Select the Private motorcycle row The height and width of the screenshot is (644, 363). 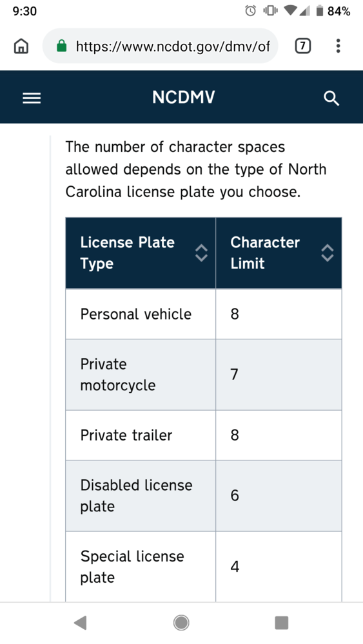click(204, 375)
